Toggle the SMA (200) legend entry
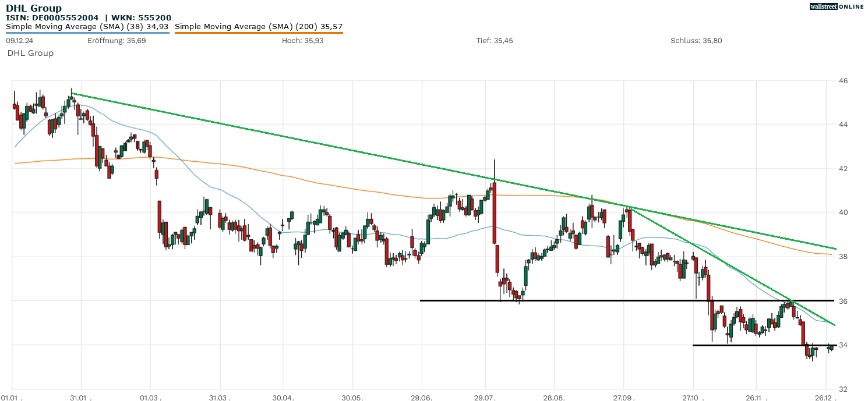868x401 pixels. 259,26
